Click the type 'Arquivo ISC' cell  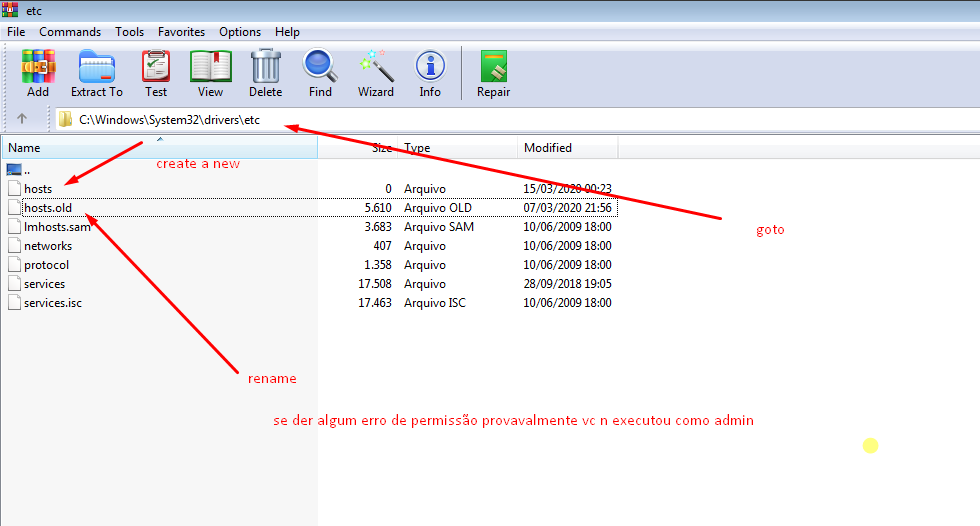click(x=435, y=303)
